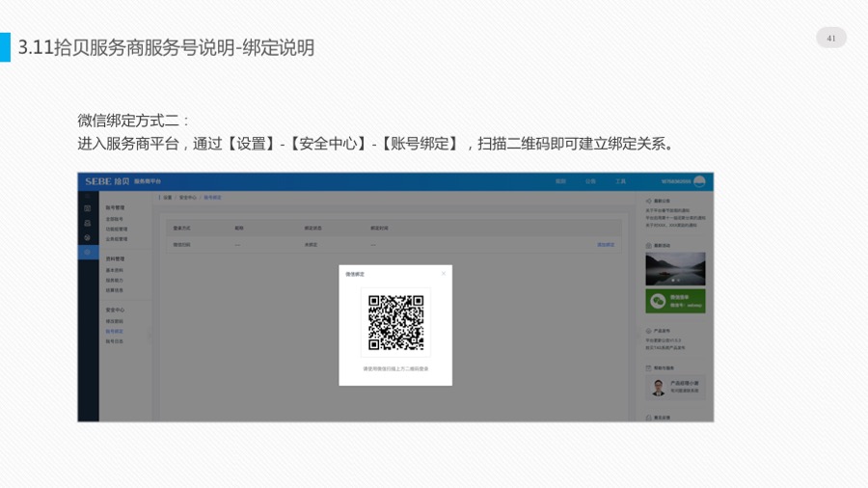Click the 最新公告 speaker icon
Viewport: 868px width, 488px height.
coord(649,201)
